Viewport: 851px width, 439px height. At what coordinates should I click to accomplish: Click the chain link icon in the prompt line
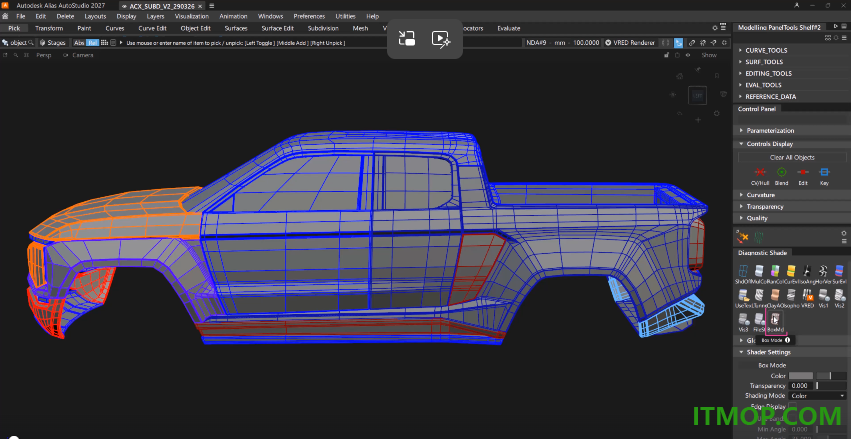point(692,42)
